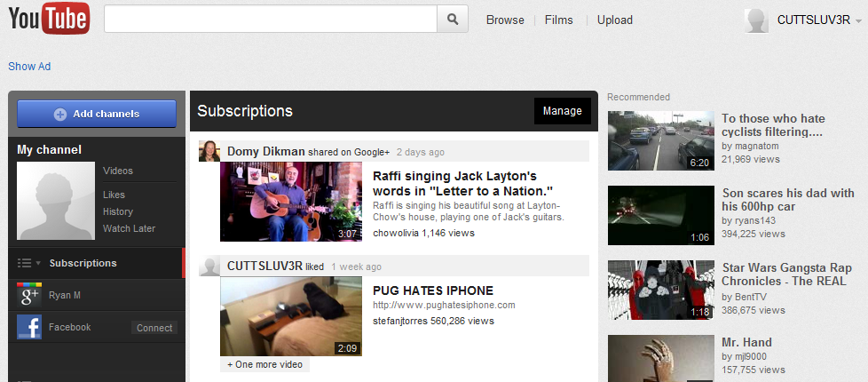Open the Upload link in the header
This screenshot has width=868, height=382.
click(614, 20)
